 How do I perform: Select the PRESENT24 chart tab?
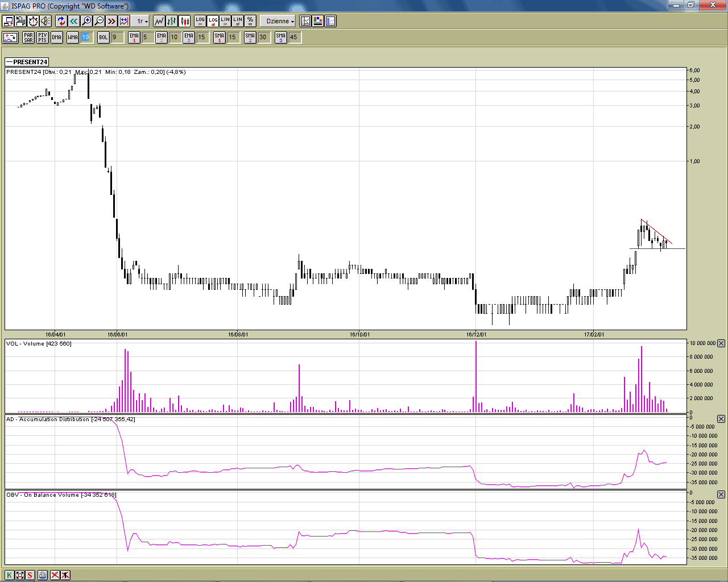coord(27,62)
